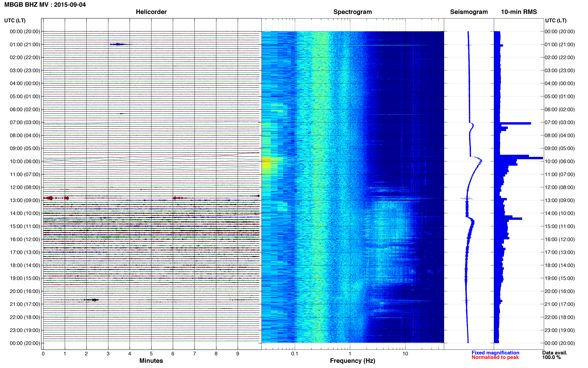Click the left 'UTC (LT)' axis label
The image size is (588, 368).
[15, 20]
